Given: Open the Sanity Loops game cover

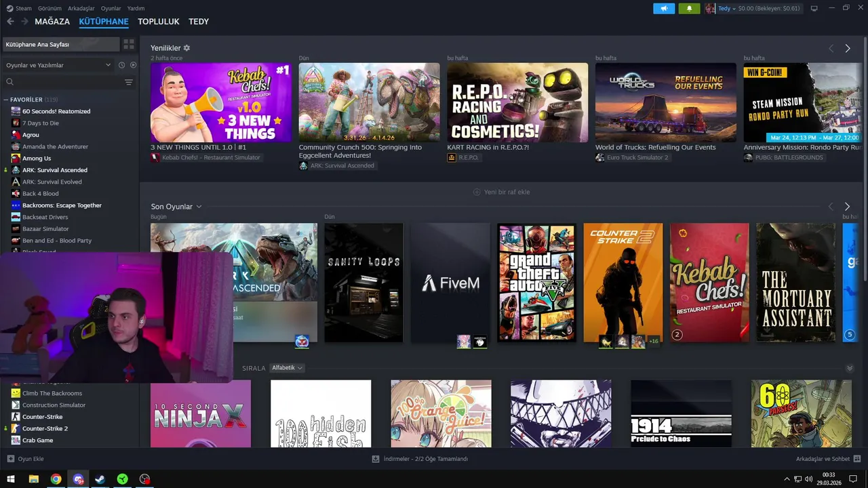Looking at the screenshot, I should tap(363, 283).
